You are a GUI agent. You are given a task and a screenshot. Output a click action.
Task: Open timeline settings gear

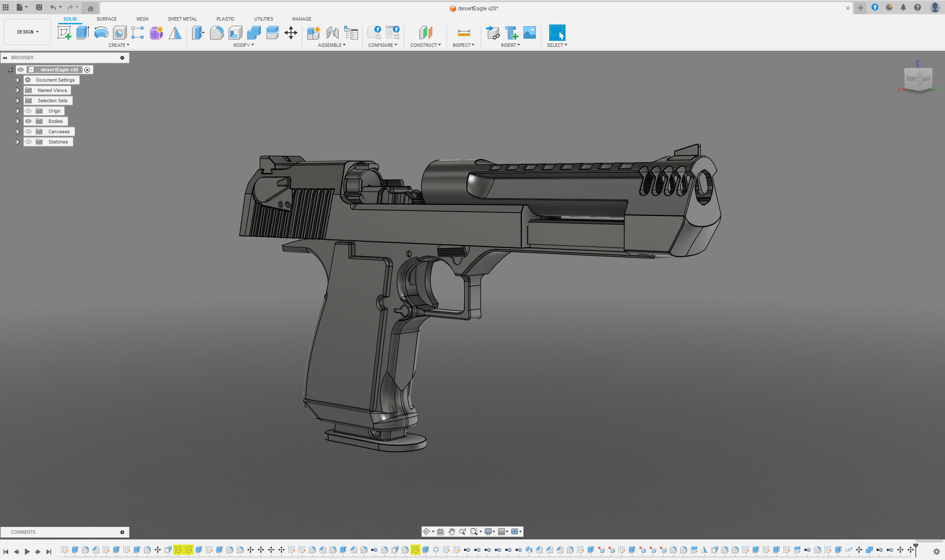[936, 551]
